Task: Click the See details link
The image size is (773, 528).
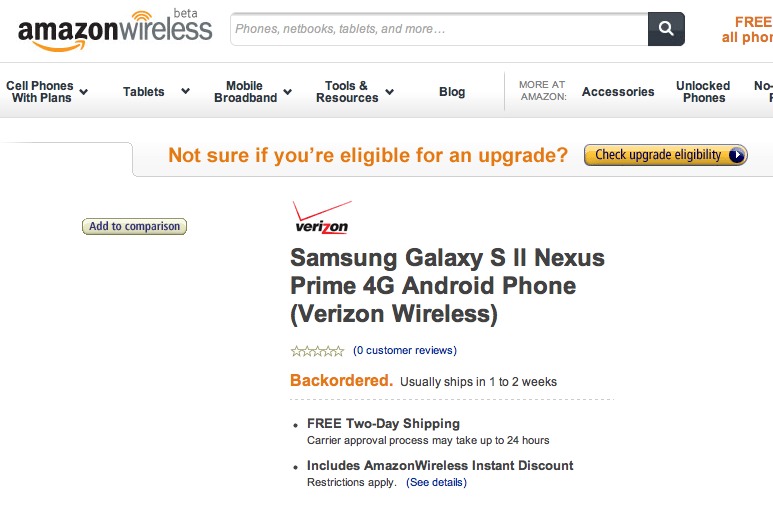Action: pyautogui.click(x=436, y=483)
